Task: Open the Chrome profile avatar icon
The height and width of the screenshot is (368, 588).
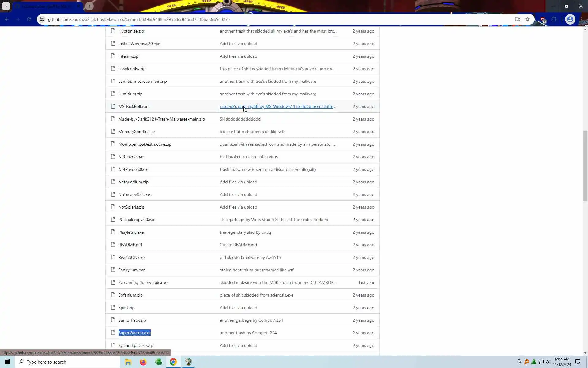Action: tap(570, 19)
